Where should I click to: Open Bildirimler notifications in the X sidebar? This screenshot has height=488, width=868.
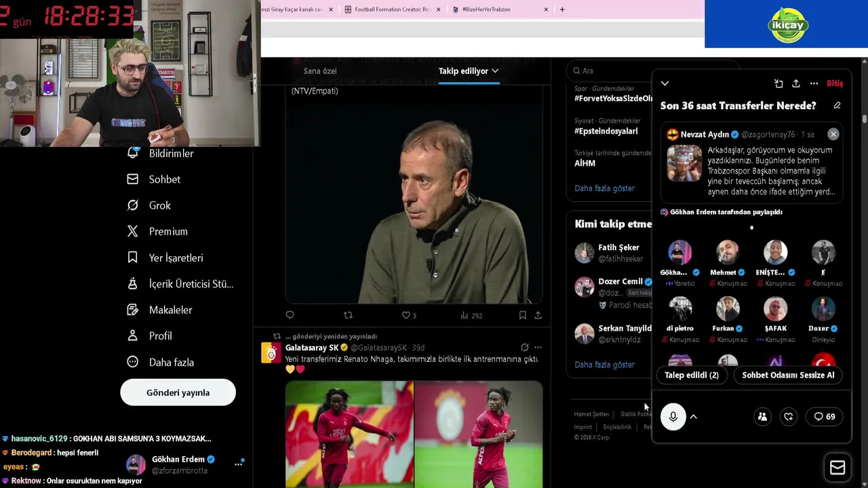(x=161, y=154)
